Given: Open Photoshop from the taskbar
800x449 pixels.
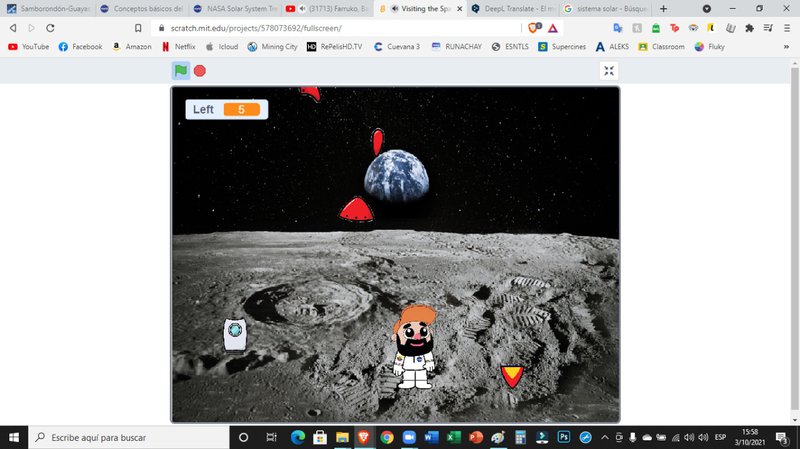Looking at the screenshot, I should pyautogui.click(x=564, y=438).
